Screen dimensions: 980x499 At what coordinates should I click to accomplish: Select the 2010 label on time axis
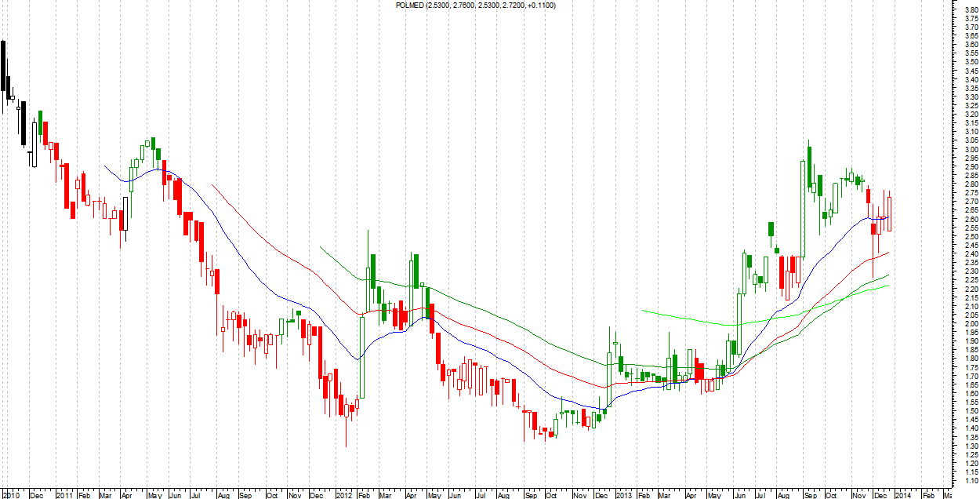click(x=11, y=495)
